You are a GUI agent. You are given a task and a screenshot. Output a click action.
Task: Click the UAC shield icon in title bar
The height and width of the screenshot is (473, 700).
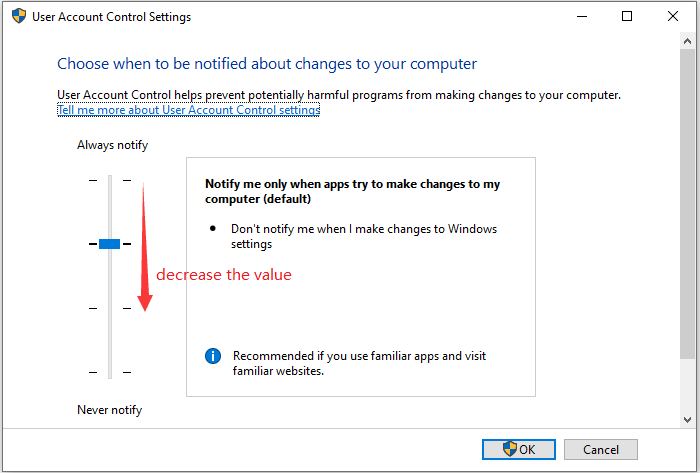(19, 17)
